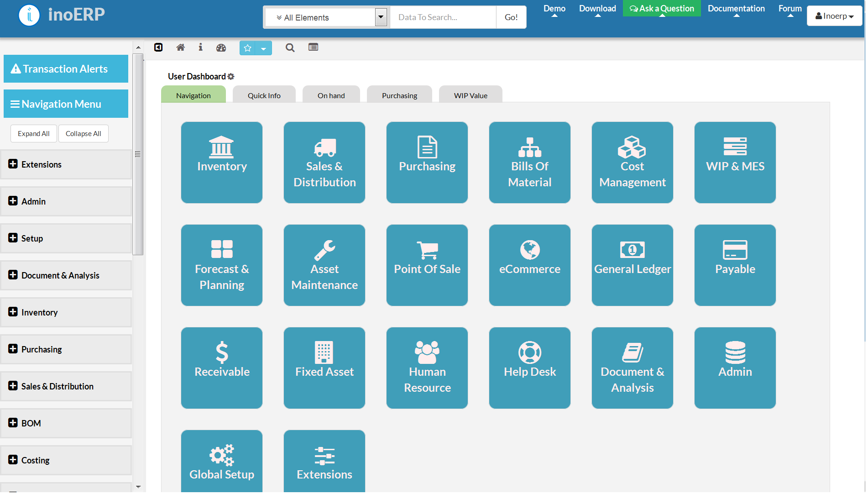Open the Bills Of Material module

click(x=529, y=162)
